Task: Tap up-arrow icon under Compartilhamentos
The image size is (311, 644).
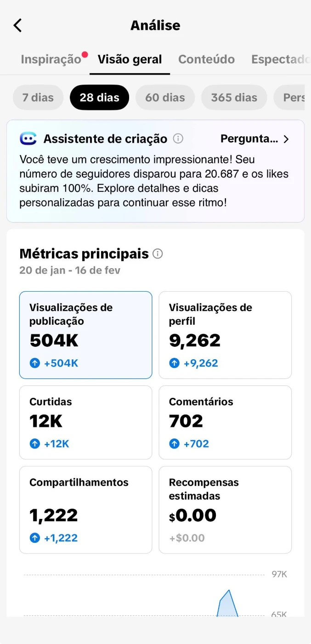Action: pyautogui.click(x=35, y=538)
